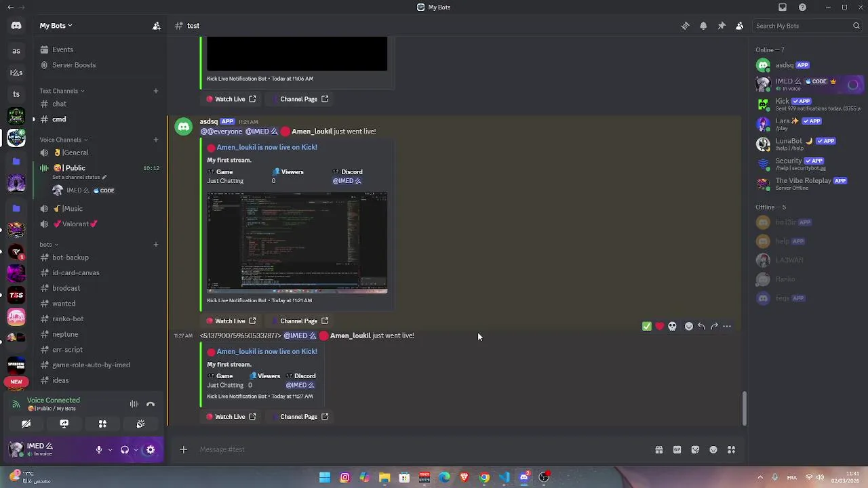Viewport: 868px width, 488px height.
Task: Open the Apps launcher in message bar
Action: [731, 449]
